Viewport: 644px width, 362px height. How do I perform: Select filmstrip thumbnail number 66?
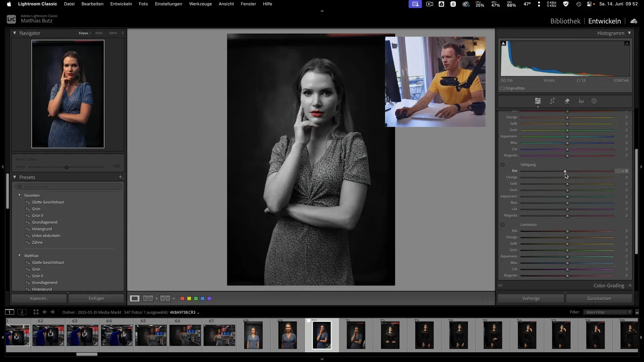coord(185,335)
